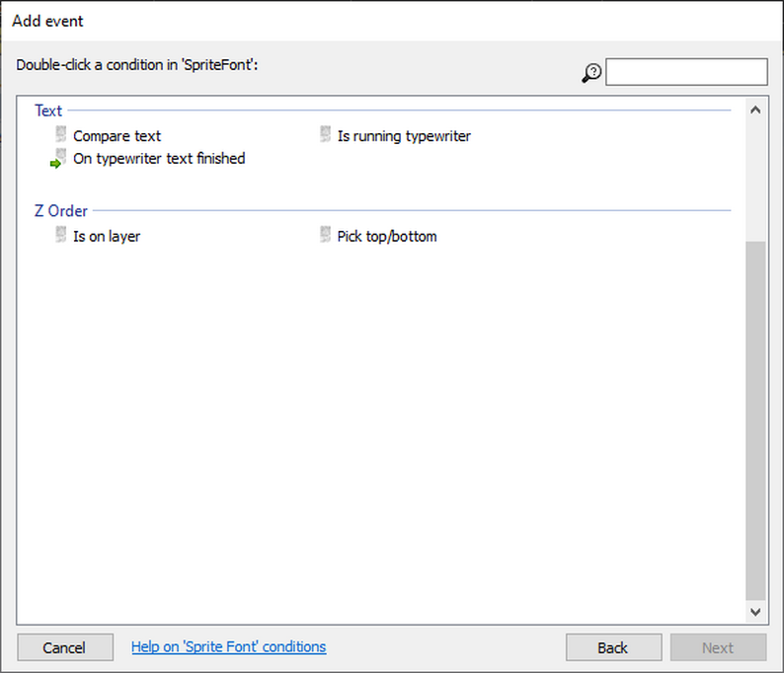784x673 pixels.
Task: Click the search magnifier icon
Action: [591, 73]
